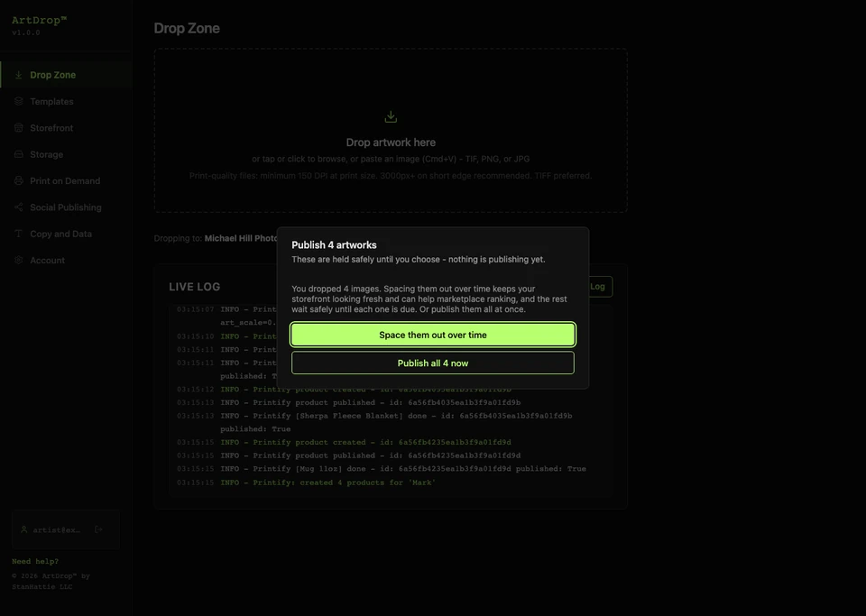The image size is (866, 616).
Task: Choose Publish all 4 now
Action: pos(433,363)
